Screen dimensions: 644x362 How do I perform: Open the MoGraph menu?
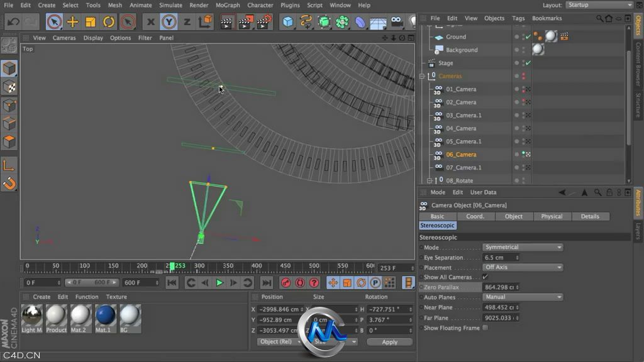[228, 5]
